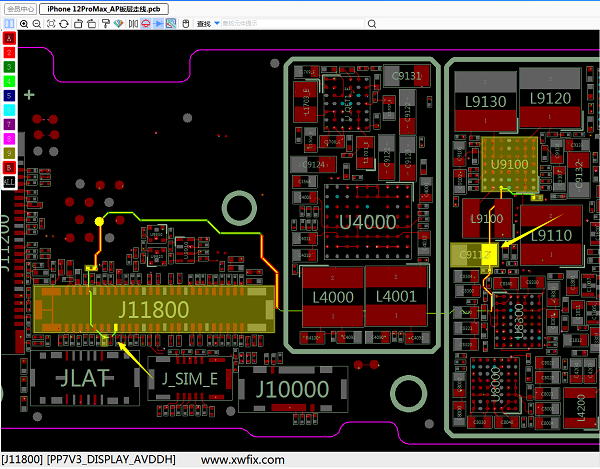This screenshot has width=600, height=469.
Task: Toggle layer B in the layer sidebar
Action: [x=9, y=168]
